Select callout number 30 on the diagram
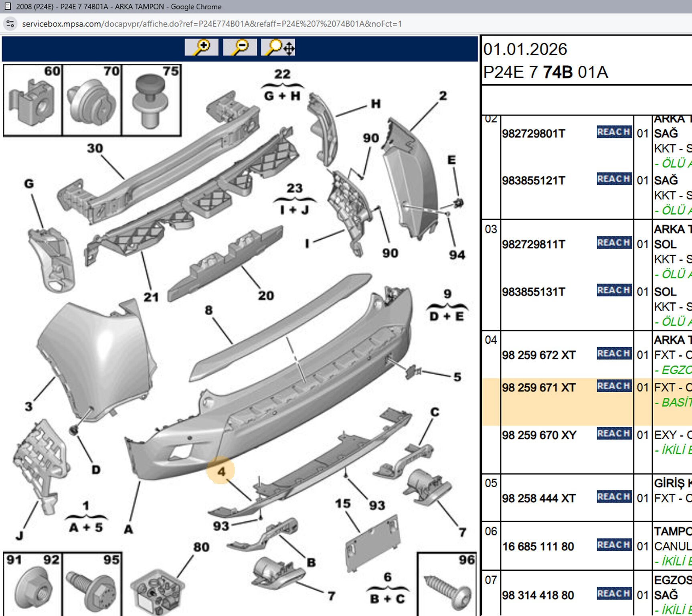692x616 pixels. click(95, 148)
